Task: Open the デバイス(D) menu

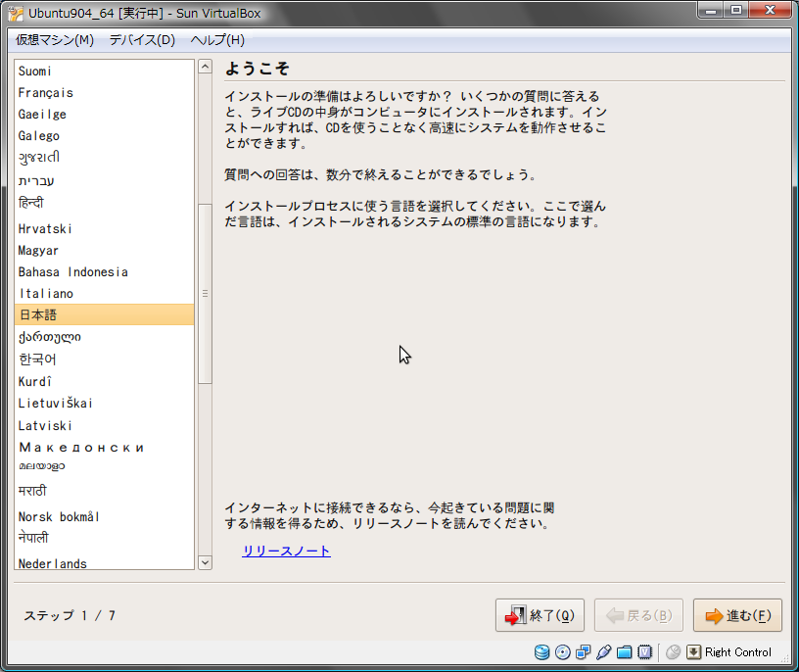Action: coord(142,40)
